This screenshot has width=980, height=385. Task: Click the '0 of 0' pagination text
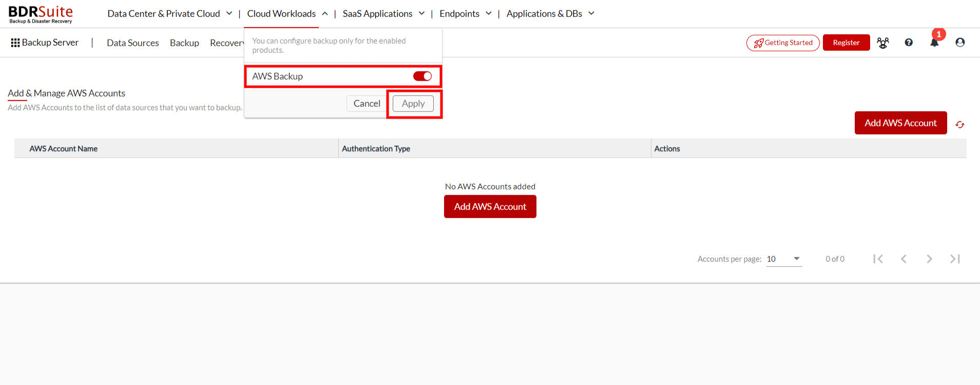pos(835,259)
